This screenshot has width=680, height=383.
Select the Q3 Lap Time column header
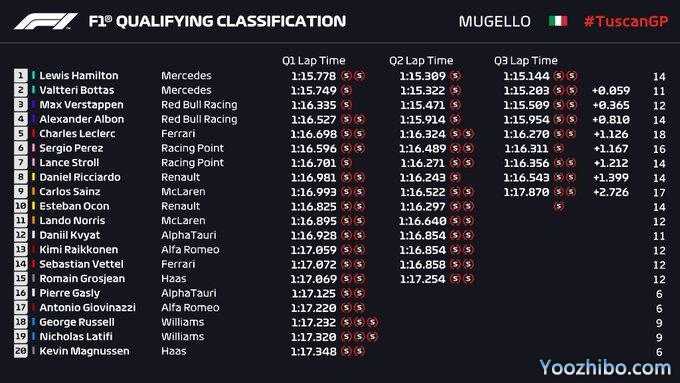coord(526,61)
